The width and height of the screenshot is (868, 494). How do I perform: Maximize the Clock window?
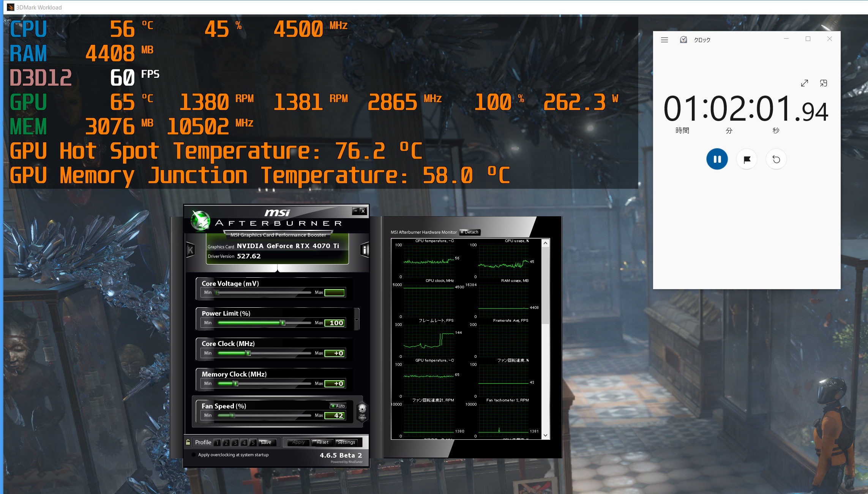coord(808,39)
